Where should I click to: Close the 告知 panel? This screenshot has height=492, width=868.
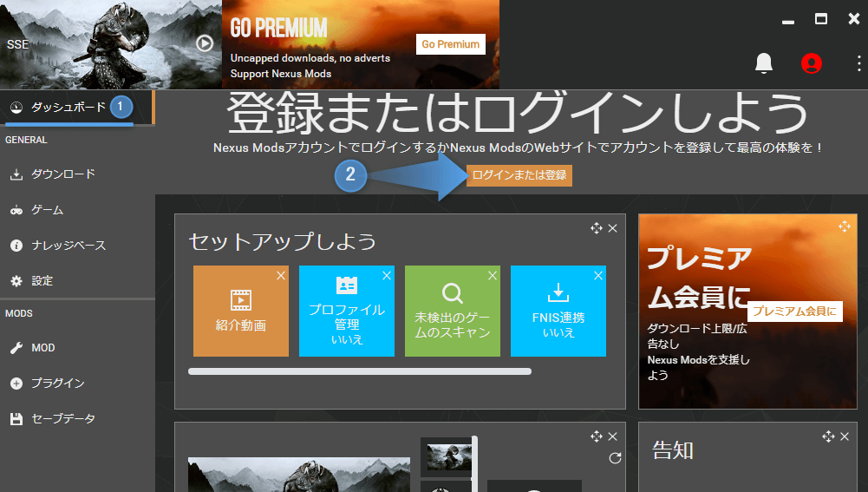pos(845,436)
